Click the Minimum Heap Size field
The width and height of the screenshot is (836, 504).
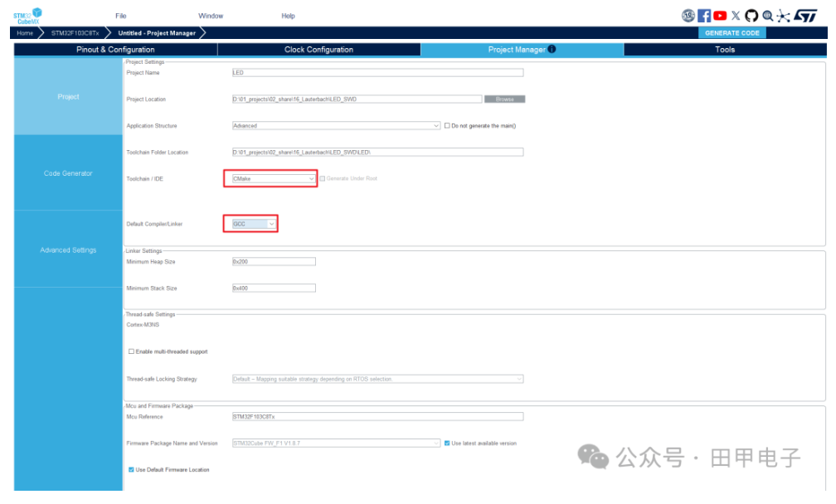(x=274, y=262)
